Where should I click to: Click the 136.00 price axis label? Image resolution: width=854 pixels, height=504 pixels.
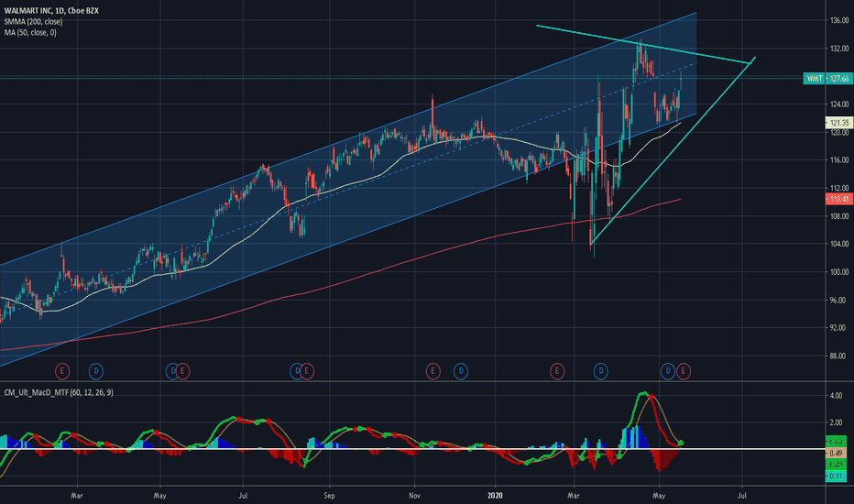(839, 21)
